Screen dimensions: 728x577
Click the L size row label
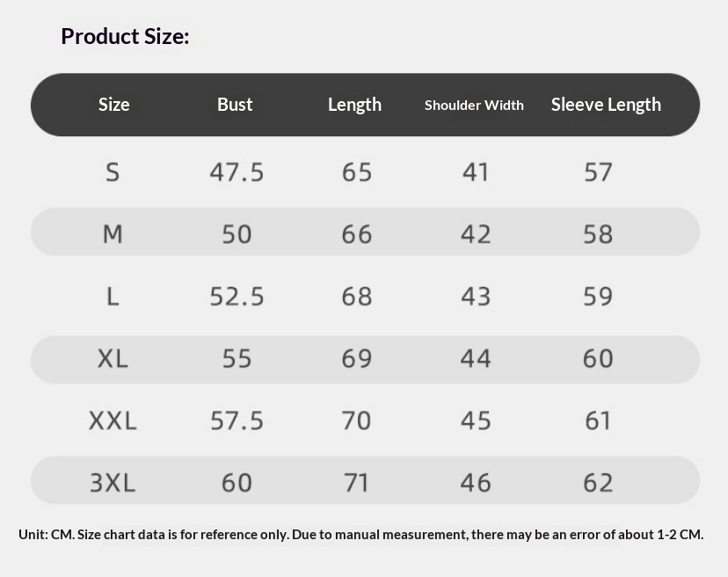pos(113,296)
